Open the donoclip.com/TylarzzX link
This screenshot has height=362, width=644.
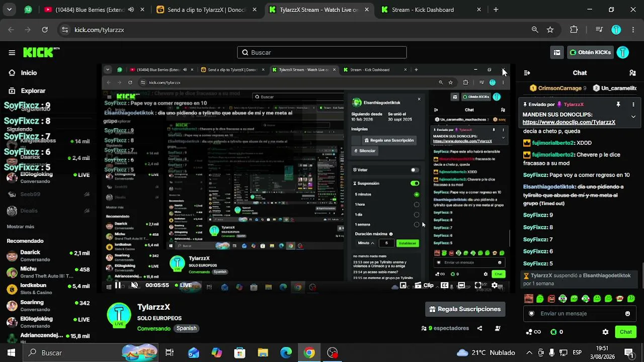(569, 122)
